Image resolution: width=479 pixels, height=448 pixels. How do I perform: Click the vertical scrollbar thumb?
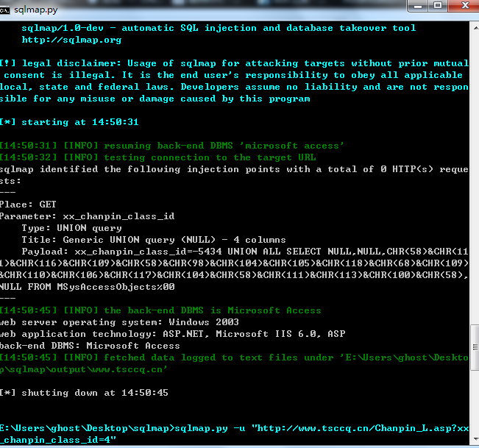[x=475, y=347]
